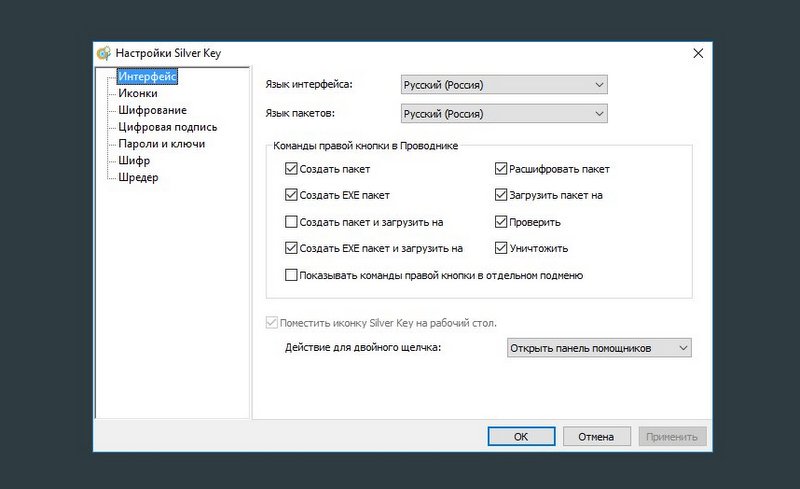This screenshot has width=800, height=489.
Task: Click the Silver Key title bar icon
Action: pos(104,53)
